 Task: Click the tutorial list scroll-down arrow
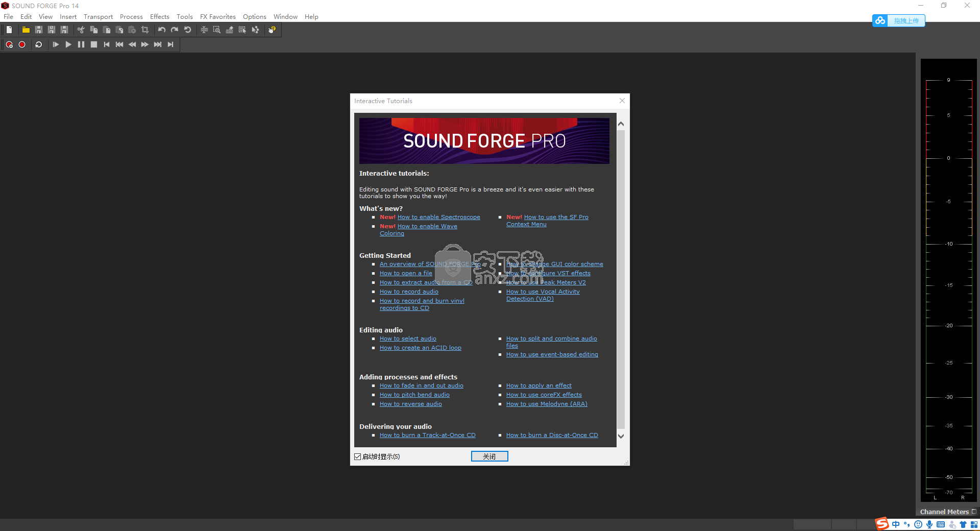coord(621,436)
